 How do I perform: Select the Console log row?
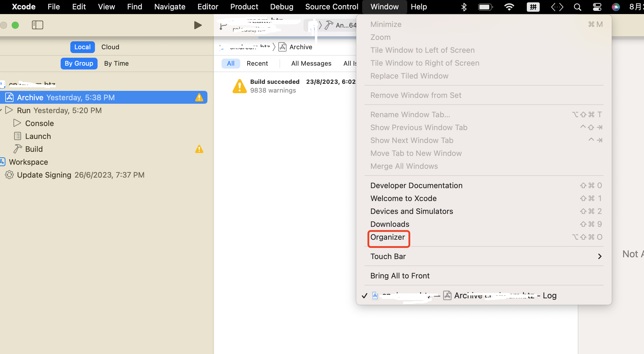[104, 123]
